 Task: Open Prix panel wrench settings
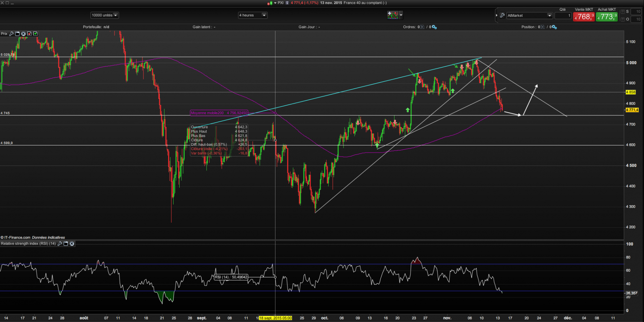(x=11, y=34)
